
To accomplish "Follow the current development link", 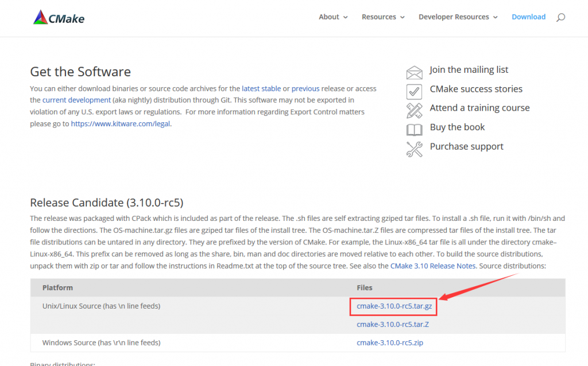I will pos(76,100).
